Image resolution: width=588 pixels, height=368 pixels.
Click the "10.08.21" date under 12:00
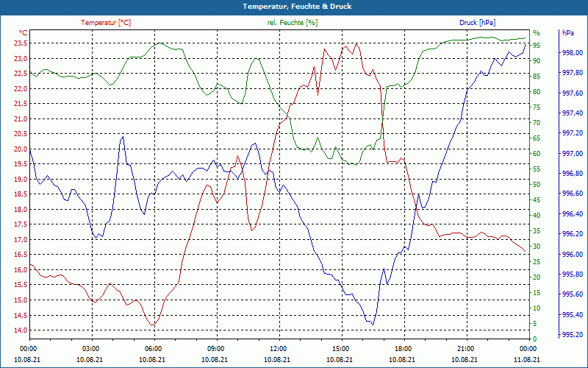(277, 359)
